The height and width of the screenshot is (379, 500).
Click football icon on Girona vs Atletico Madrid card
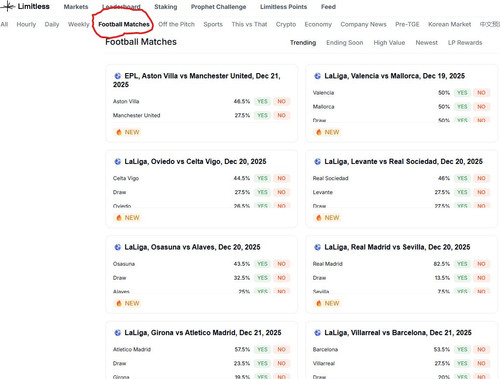(118, 333)
